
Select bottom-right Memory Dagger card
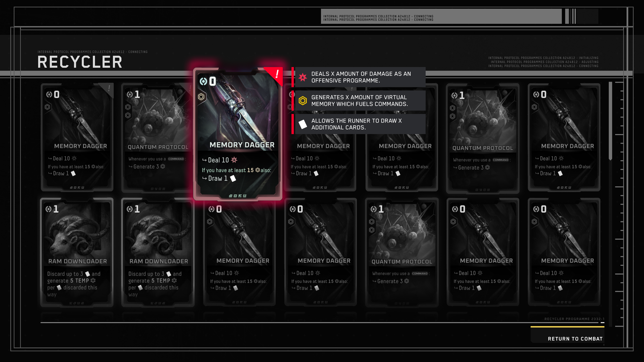pyautogui.click(x=564, y=252)
